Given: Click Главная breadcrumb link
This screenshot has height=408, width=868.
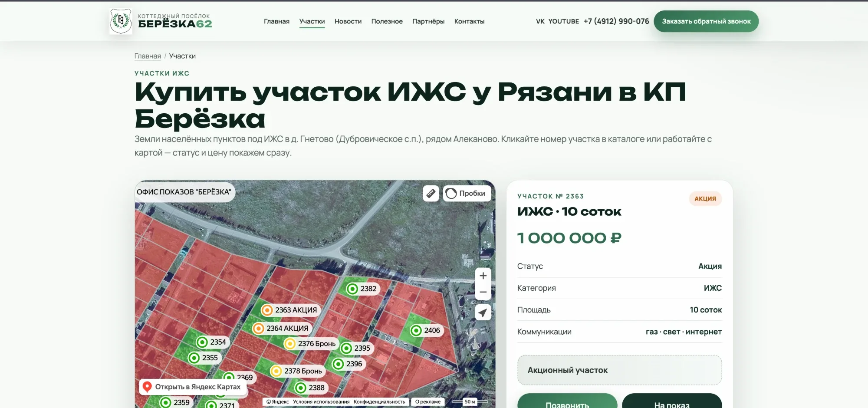Looking at the screenshot, I should click(x=148, y=56).
